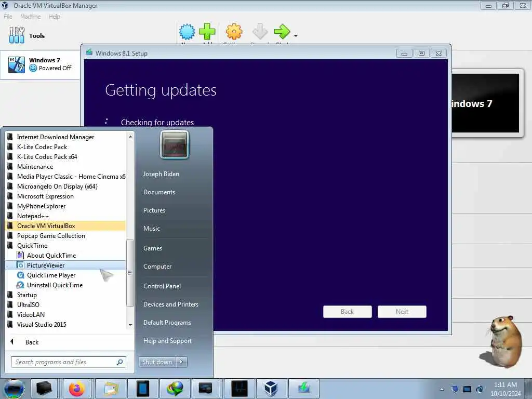Open VirtualBox Settings gear icon
Screen dimensions: 532x399
[x=234, y=32]
